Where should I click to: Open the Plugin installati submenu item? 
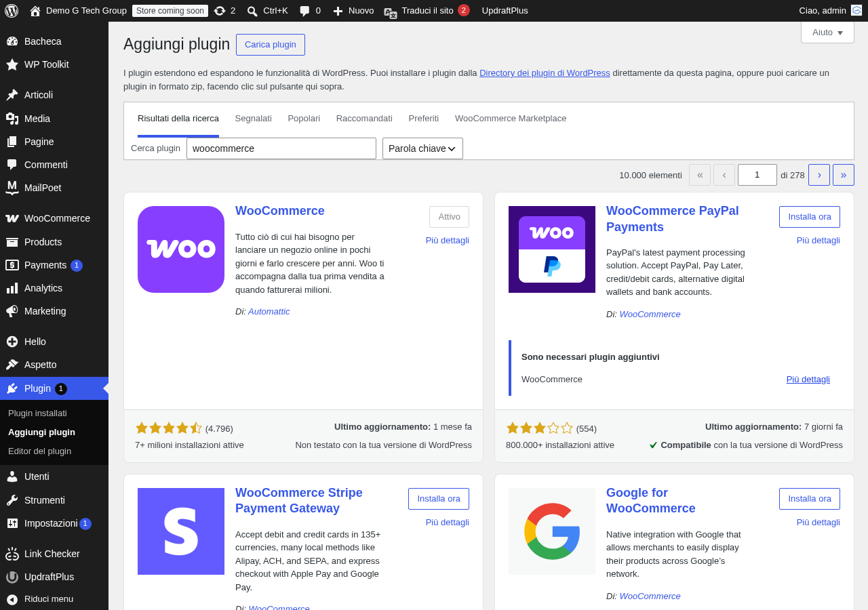coord(37,413)
